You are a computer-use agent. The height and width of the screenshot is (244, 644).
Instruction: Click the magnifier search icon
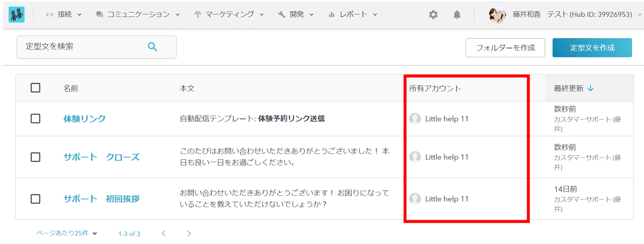click(153, 47)
